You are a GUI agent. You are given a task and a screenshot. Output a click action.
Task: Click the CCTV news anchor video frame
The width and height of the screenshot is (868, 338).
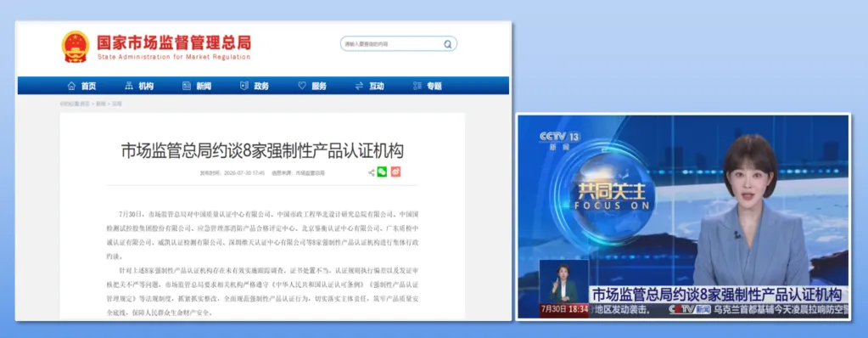pos(683,217)
